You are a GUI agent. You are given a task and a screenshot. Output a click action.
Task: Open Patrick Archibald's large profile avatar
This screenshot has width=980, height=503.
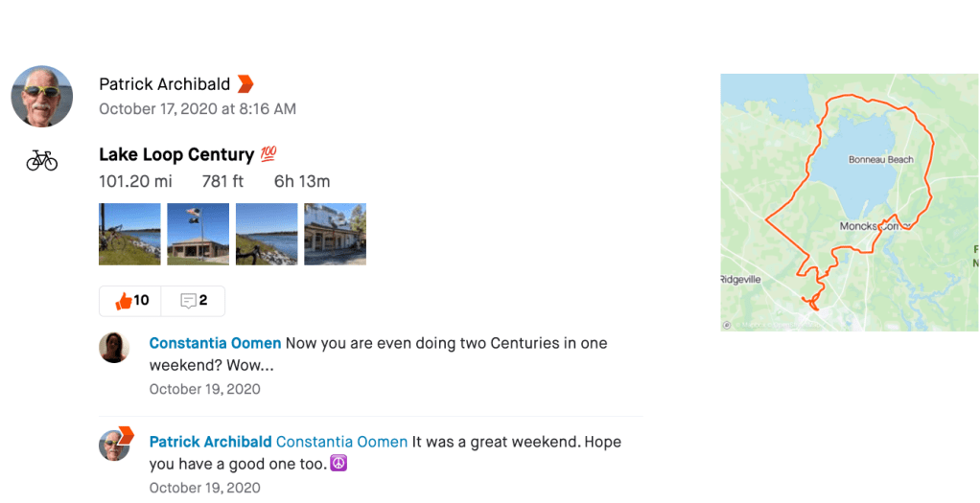click(41, 97)
